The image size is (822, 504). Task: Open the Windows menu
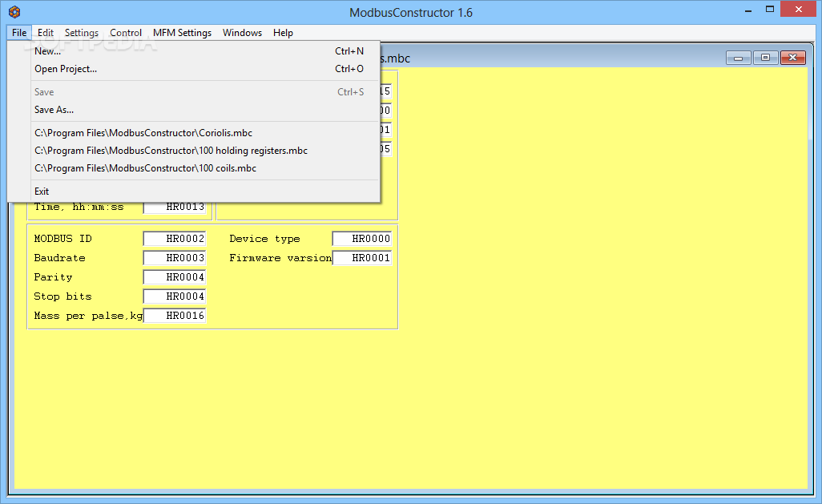pyautogui.click(x=242, y=33)
